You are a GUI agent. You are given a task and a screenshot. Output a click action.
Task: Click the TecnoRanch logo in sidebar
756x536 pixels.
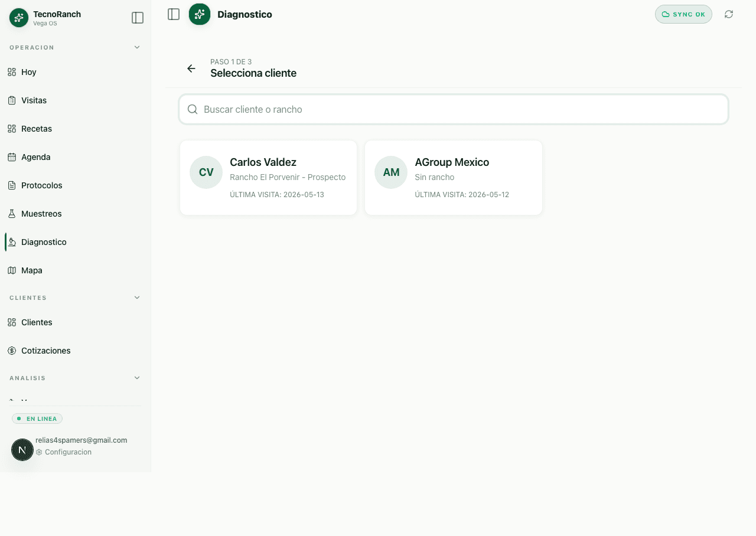(19, 18)
